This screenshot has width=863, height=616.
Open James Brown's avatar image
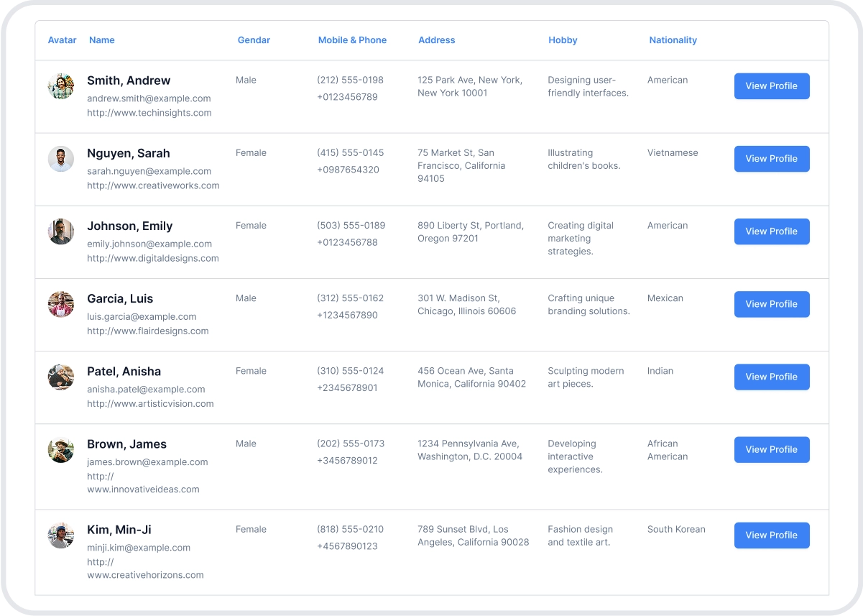point(61,449)
